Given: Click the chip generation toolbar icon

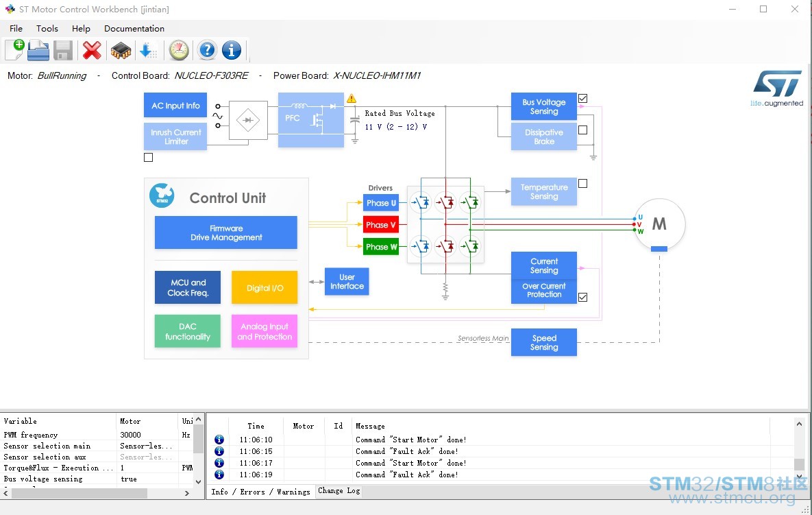Looking at the screenshot, I should [x=121, y=50].
